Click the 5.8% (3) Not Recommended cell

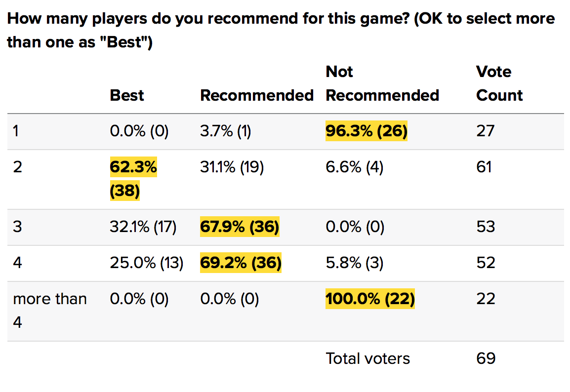pyautogui.click(x=354, y=263)
